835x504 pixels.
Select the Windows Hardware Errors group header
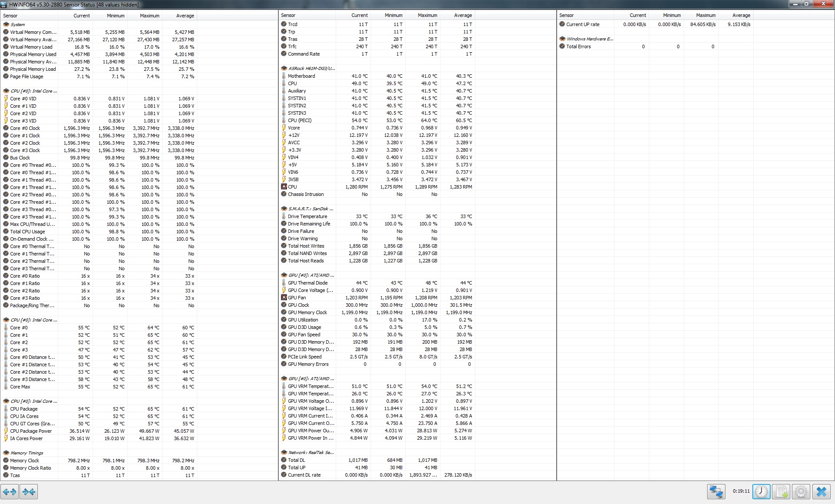(x=589, y=39)
